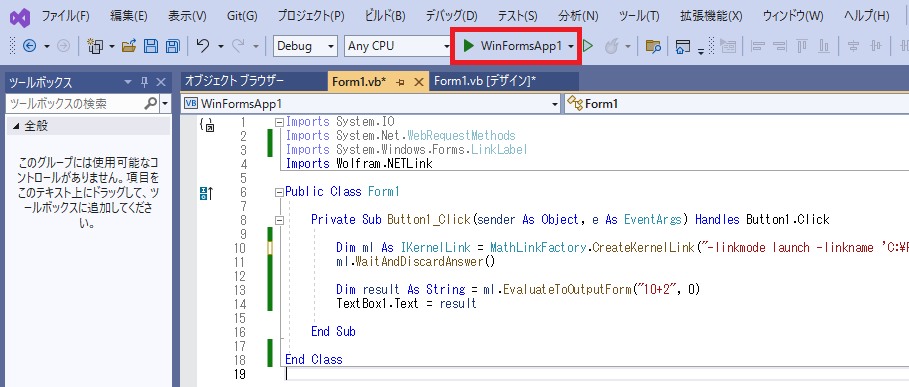Collapse the Button1_Click Sub block

(x=279, y=220)
